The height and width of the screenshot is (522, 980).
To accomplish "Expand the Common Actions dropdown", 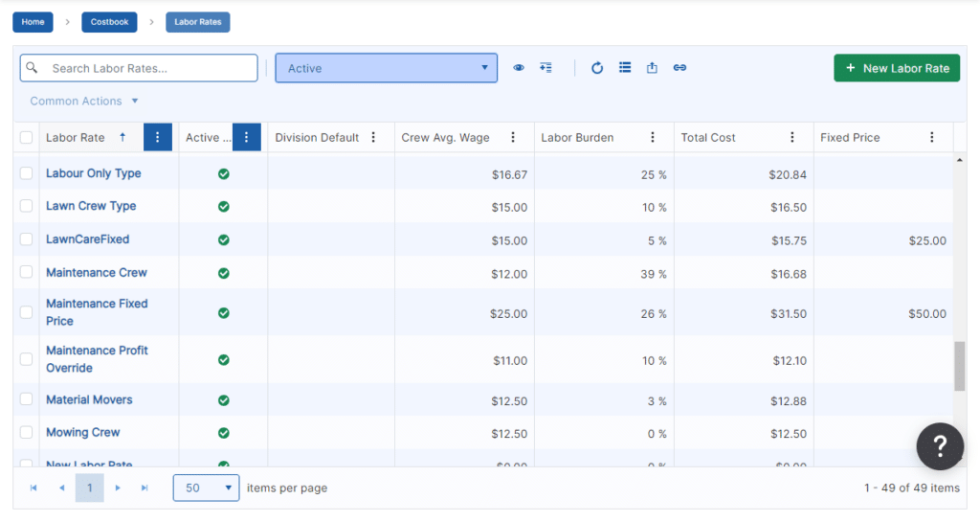I will pyautogui.click(x=84, y=102).
